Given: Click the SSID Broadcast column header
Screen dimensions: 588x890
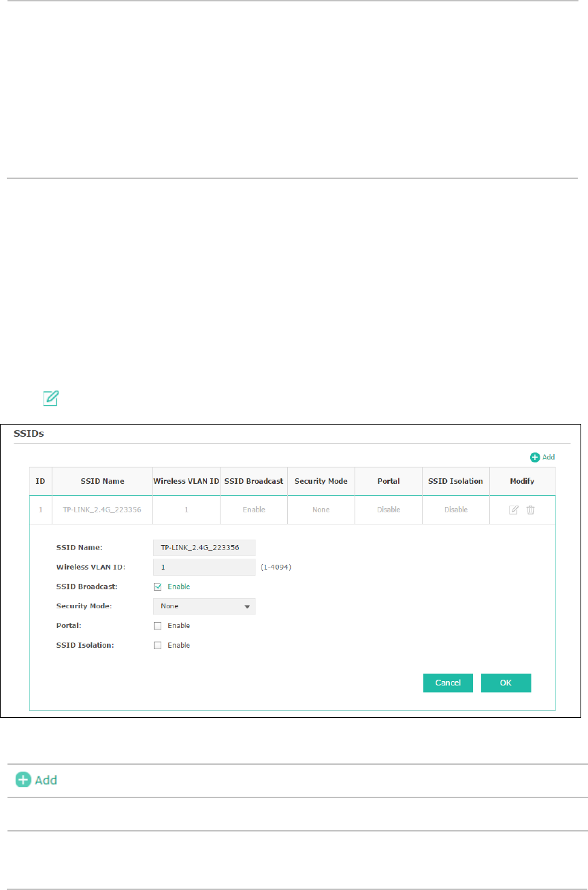Looking at the screenshot, I should tap(253, 481).
